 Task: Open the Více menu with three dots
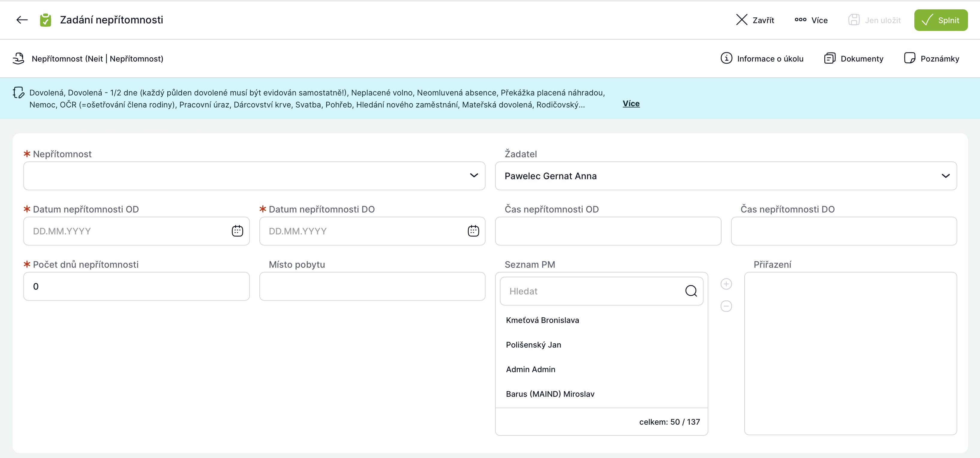pyautogui.click(x=811, y=20)
